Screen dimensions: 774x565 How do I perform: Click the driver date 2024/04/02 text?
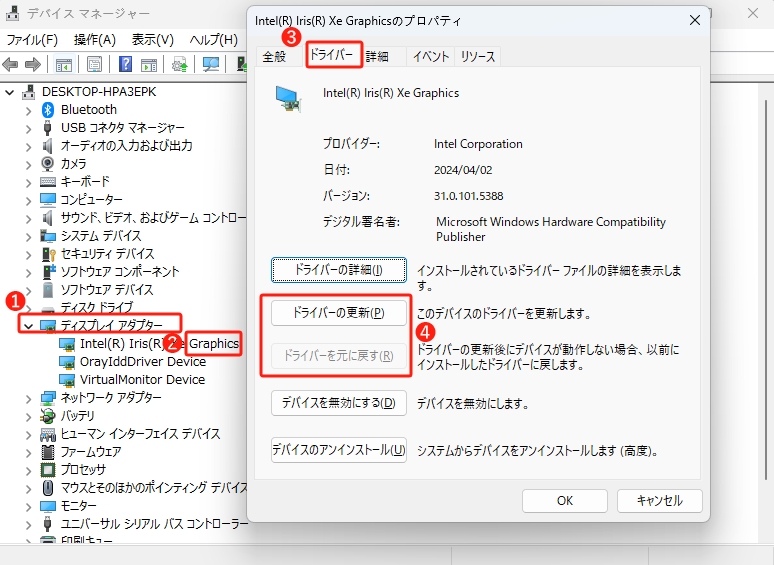[x=463, y=170]
